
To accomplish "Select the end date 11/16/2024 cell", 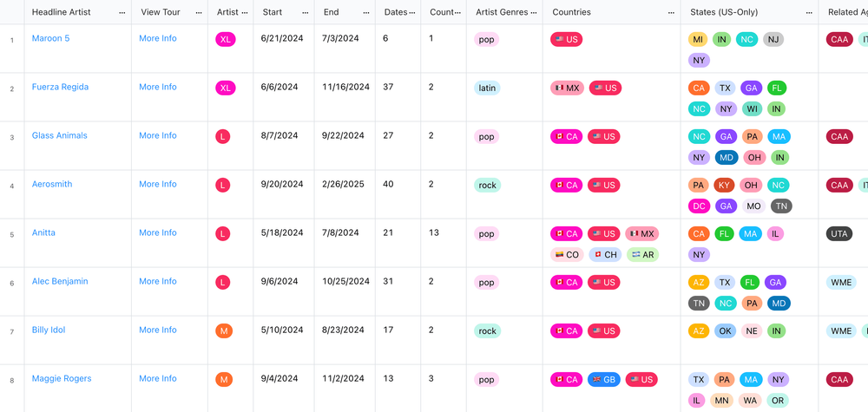I will pyautogui.click(x=345, y=97).
